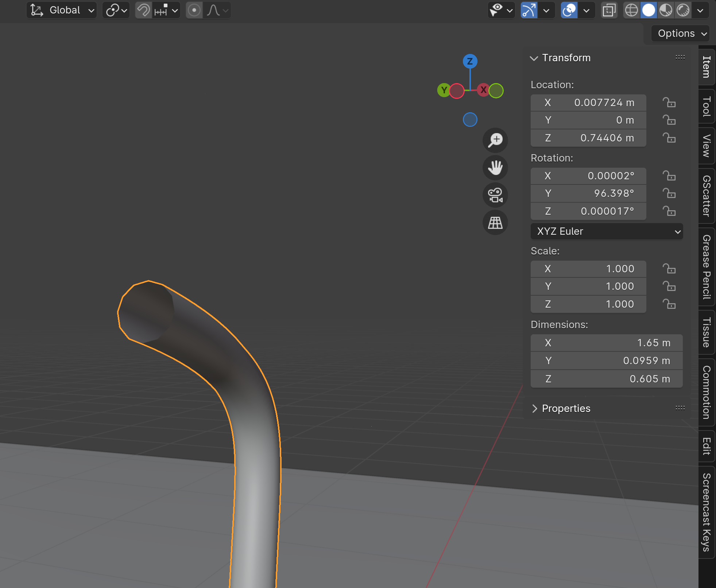
Task: Lock the Location X value
Action: [669, 103]
